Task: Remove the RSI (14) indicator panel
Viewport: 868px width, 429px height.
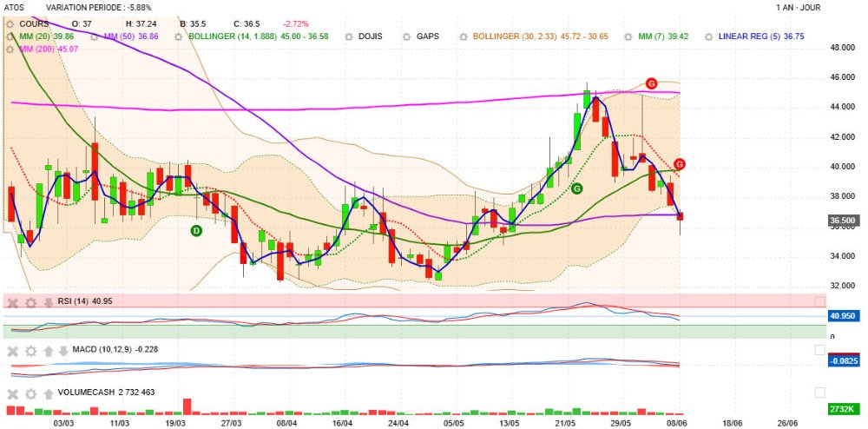Action: (14, 302)
